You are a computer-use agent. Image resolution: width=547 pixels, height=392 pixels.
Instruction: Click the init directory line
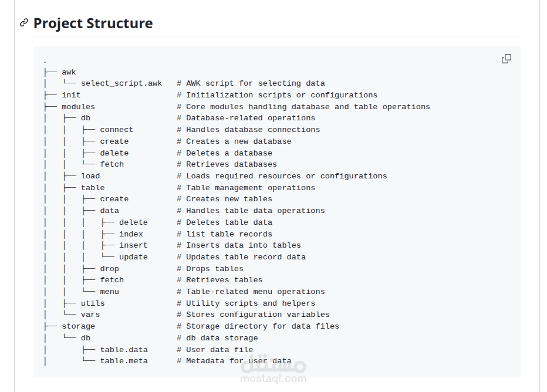tap(71, 94)
